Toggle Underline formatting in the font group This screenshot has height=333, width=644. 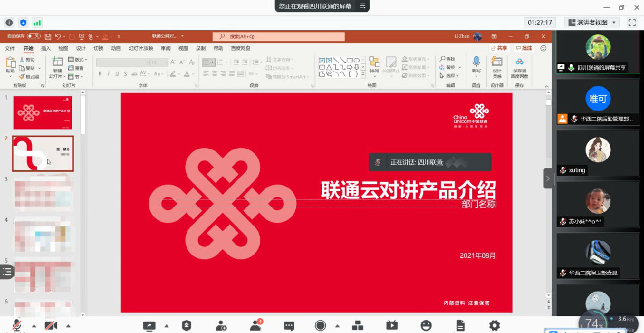117,74
